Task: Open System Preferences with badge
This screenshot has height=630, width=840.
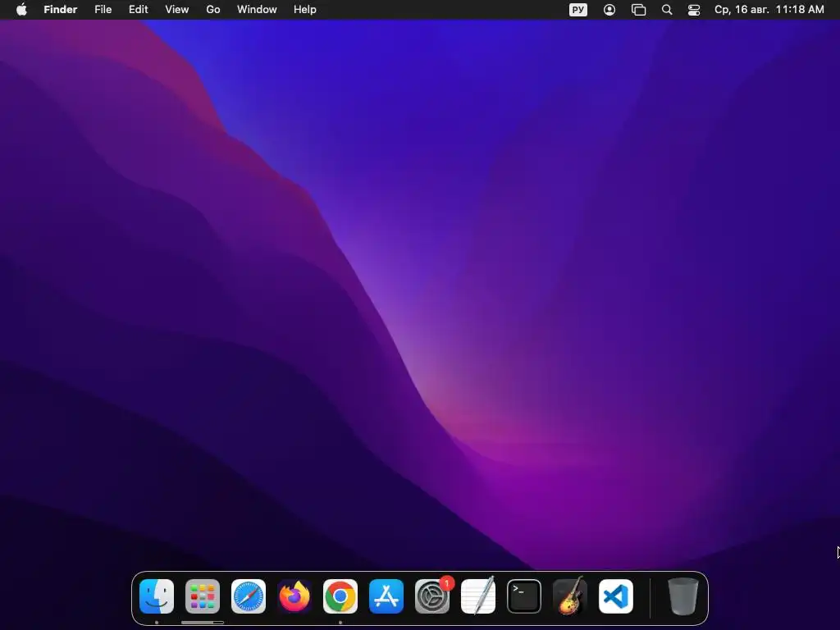Action: pyautogui.click(x=432, y=596)
